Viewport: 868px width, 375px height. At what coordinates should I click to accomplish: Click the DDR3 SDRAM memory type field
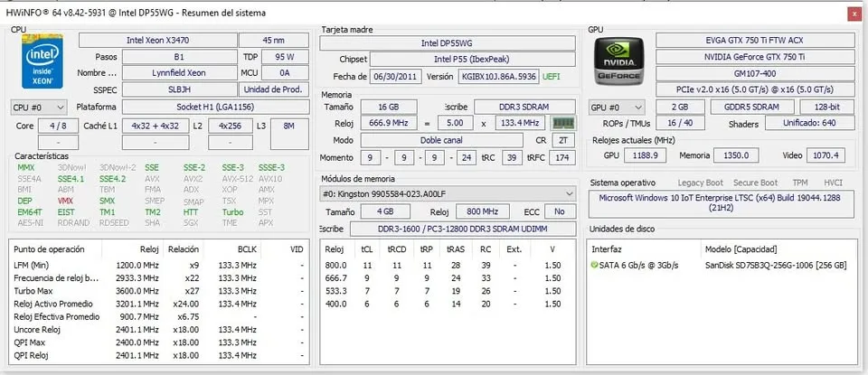[524, 107]
